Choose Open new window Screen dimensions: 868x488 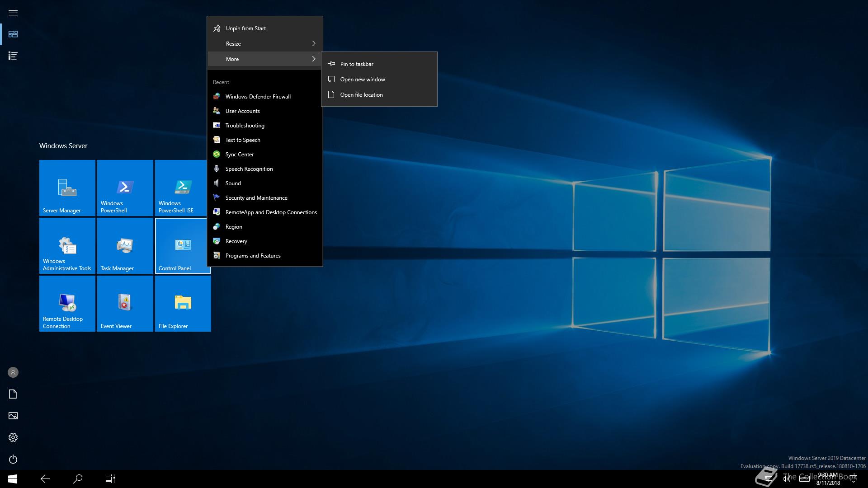point(379,79)
